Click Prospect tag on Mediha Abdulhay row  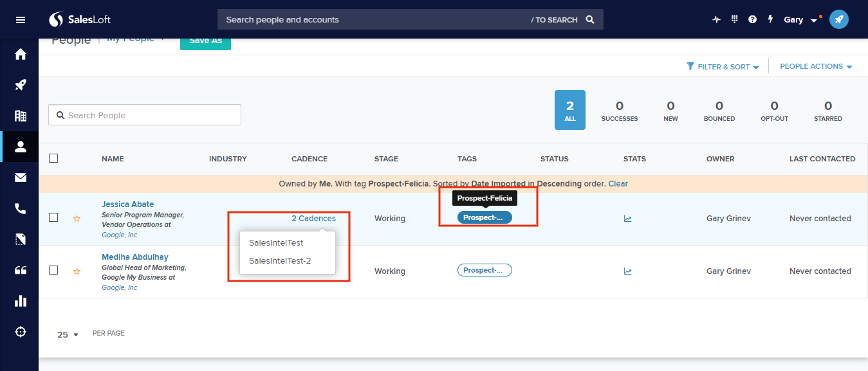click(x=485, y=270)
